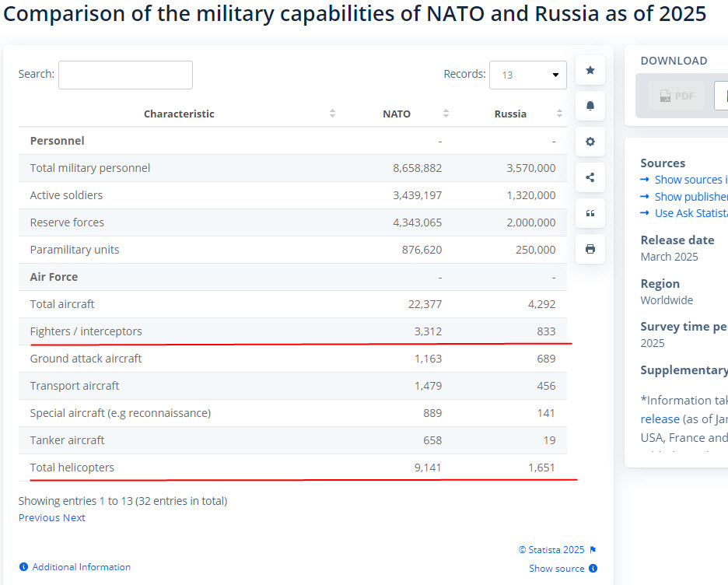Select the Reserve forces row label

tap(67, 222)
